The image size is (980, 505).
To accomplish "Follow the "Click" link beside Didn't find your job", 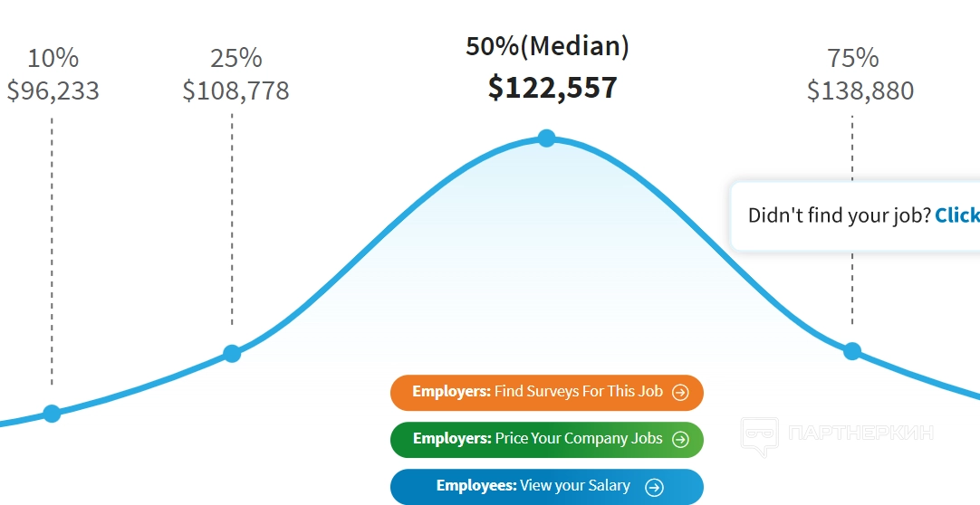I will [956, 215].
